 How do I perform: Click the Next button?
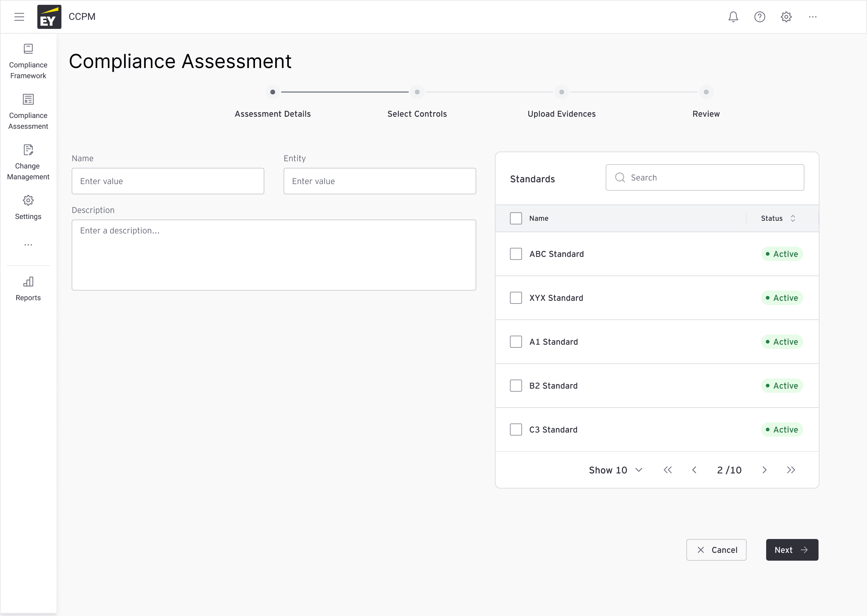click(792, 550)
